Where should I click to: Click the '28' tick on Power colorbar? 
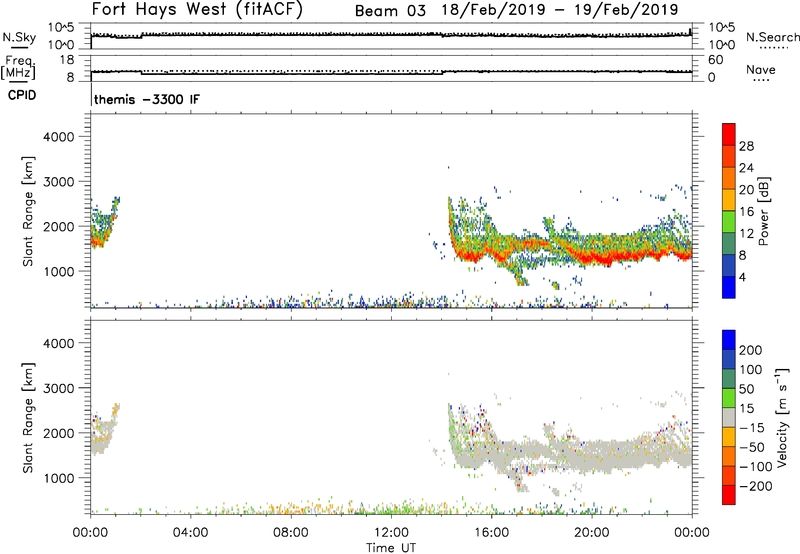[746, 146]
